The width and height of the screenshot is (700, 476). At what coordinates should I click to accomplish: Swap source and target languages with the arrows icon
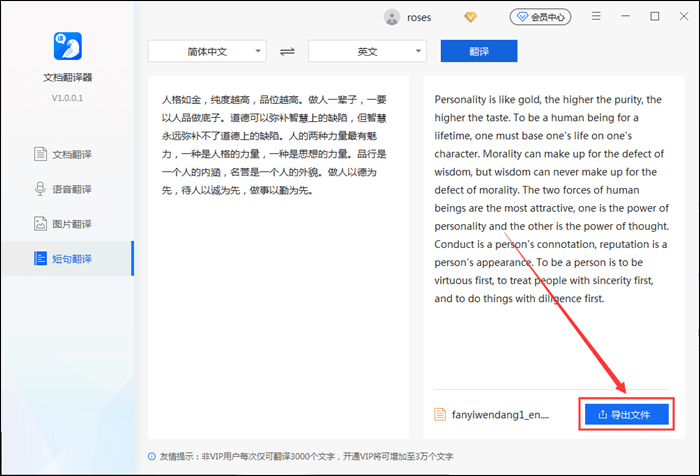pos(287,51)
